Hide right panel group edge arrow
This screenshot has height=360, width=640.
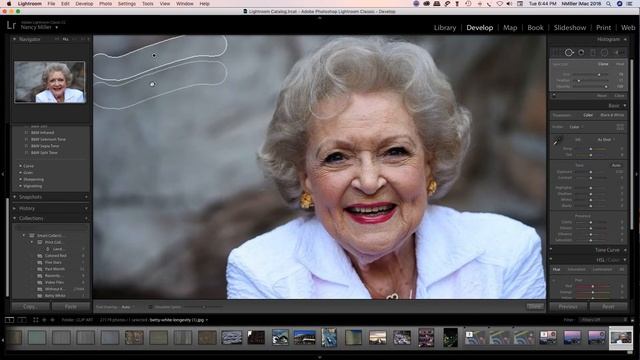tap(637, 174)
